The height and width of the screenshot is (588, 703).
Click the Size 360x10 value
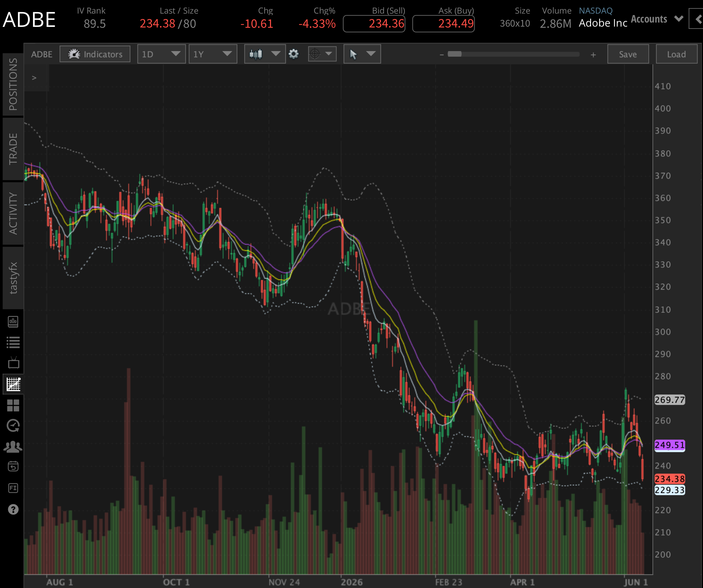(515, 24)
